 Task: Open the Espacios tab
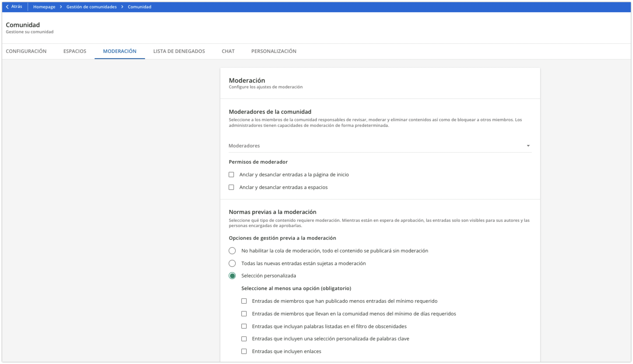(x=75, y=51)
